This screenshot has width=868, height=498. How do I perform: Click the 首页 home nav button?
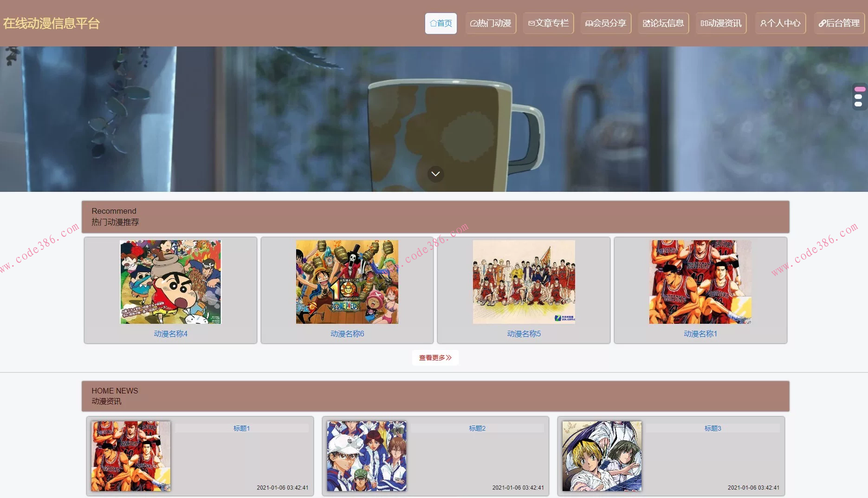pos(440,23)
